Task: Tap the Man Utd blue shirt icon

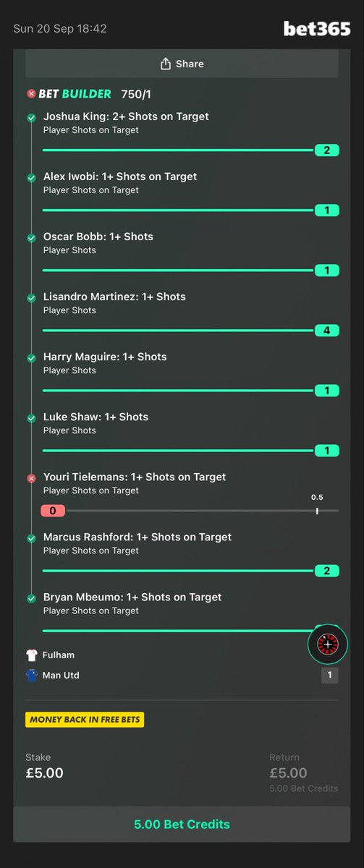Action: [x=31, y=676]
